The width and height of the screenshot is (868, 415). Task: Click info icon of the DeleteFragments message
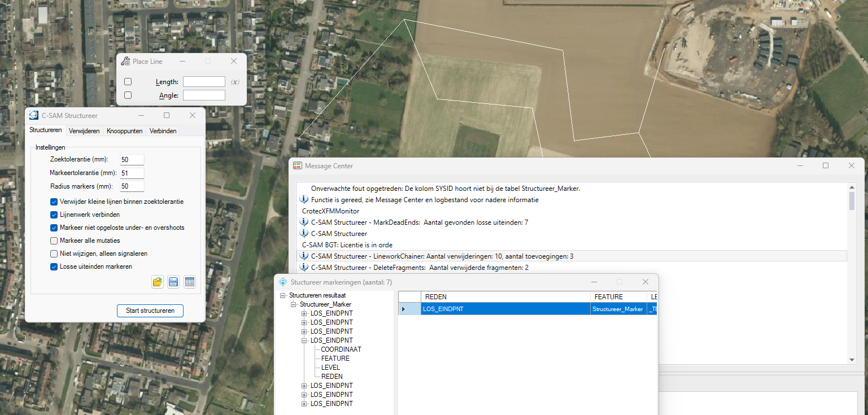pyautogui.click(x=304, y=267)
